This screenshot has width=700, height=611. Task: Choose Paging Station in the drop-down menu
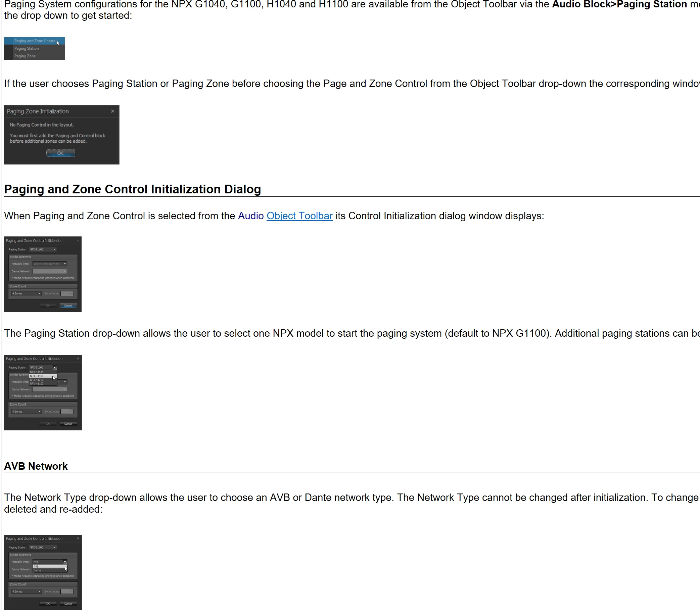pos(26,48)
